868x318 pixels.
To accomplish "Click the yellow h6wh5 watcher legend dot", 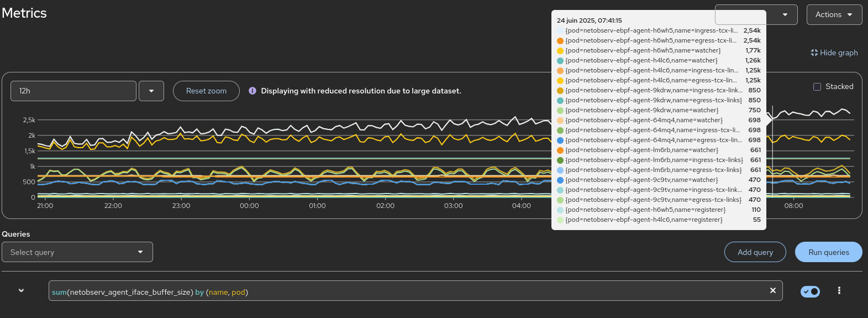I will (560, 50).
